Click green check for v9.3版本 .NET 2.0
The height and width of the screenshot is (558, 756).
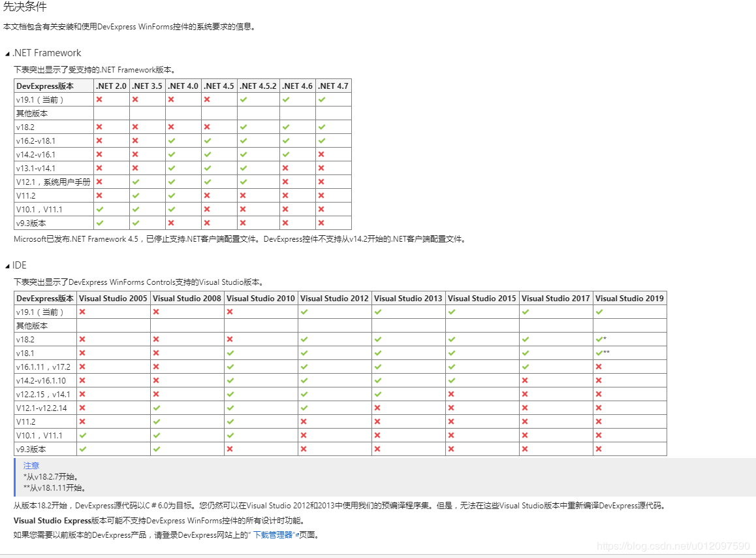point(100,223)
